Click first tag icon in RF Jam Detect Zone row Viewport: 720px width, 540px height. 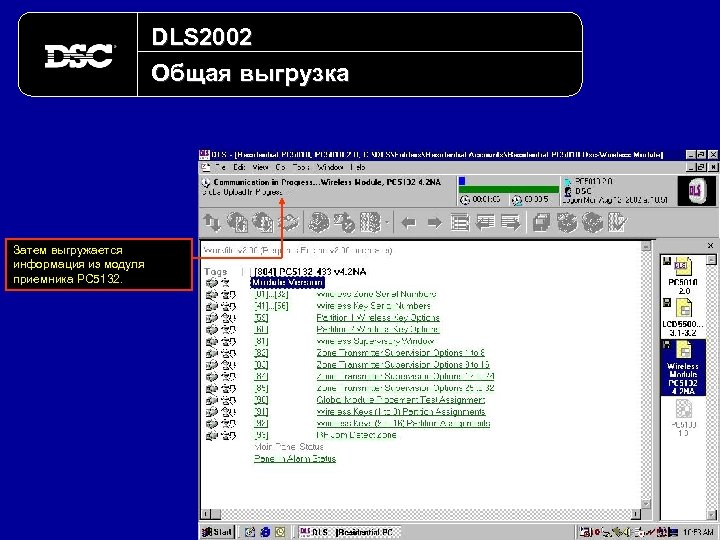pos(211,435)
